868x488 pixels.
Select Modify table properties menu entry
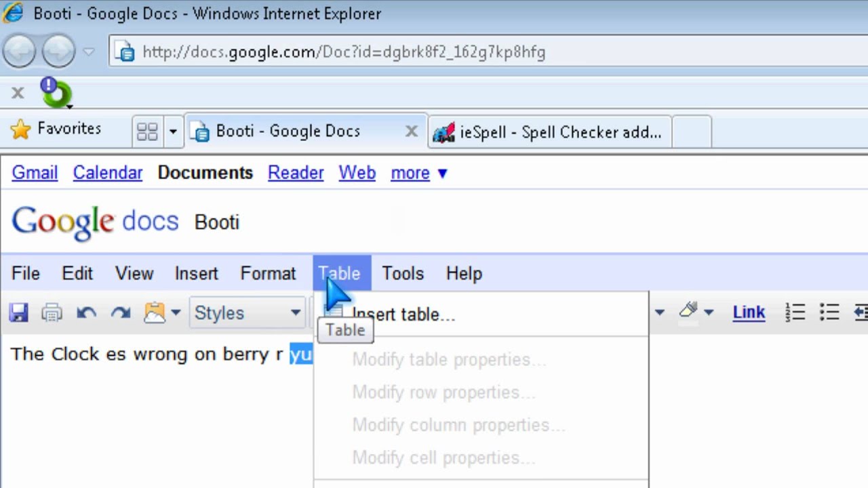pyautogui.click(x=481, y=360)
